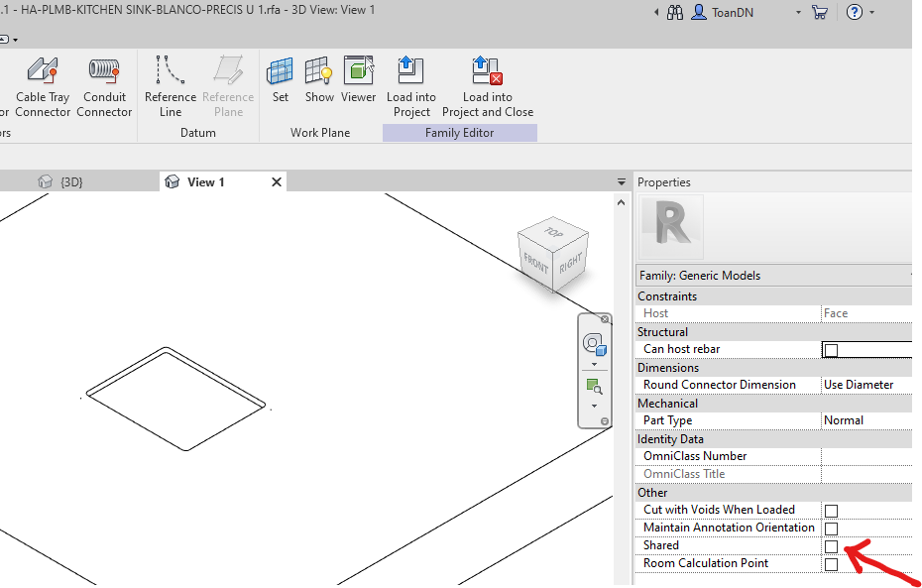Open the ToanDN account dropdown arrow
This screenshot has width=922, height=588.
797,14
